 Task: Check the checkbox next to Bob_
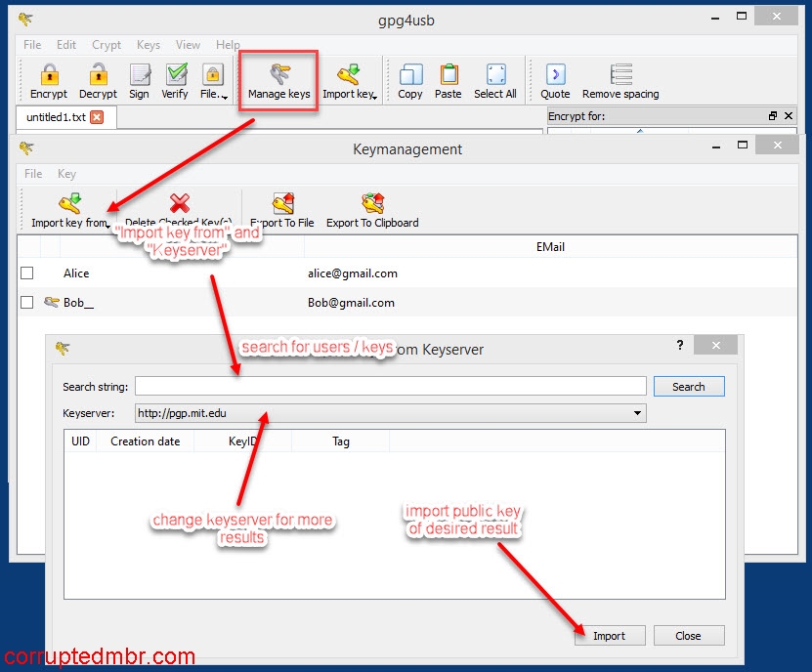tap(26, 302)
